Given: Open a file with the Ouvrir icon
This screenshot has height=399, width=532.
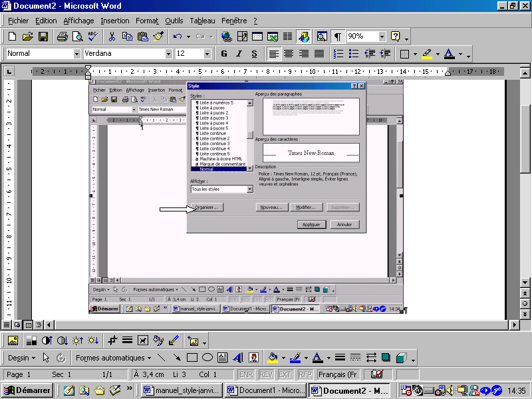Looking at the screenshot, I should 27,37.
